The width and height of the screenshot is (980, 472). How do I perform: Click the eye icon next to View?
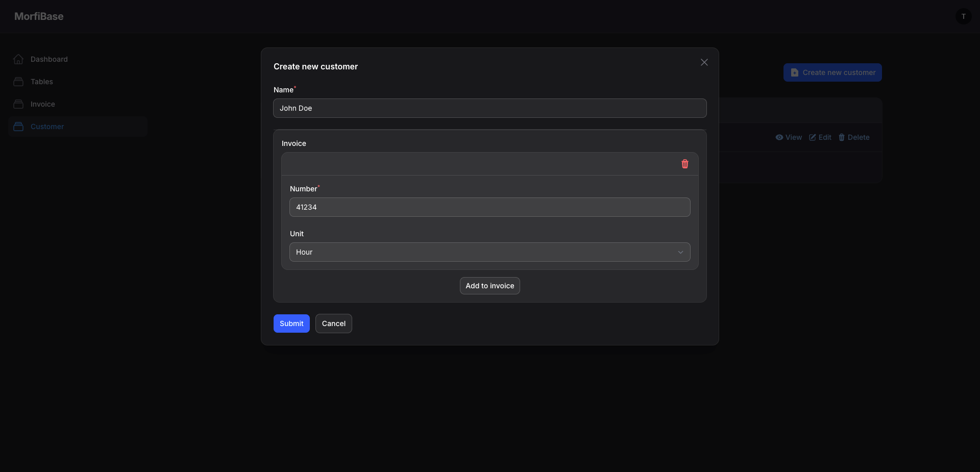[x=779, y=137]
